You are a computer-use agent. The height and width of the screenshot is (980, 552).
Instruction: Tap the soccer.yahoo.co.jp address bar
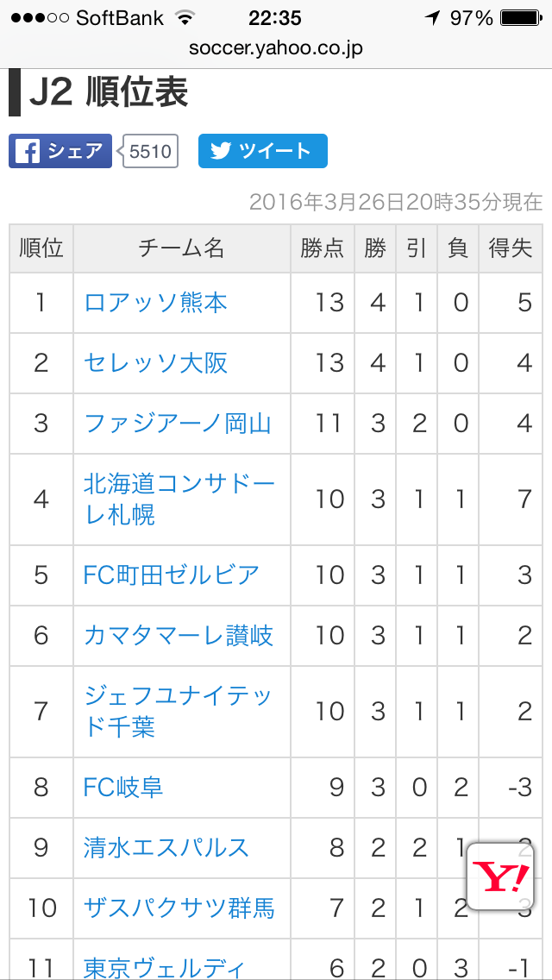(276, 48)
